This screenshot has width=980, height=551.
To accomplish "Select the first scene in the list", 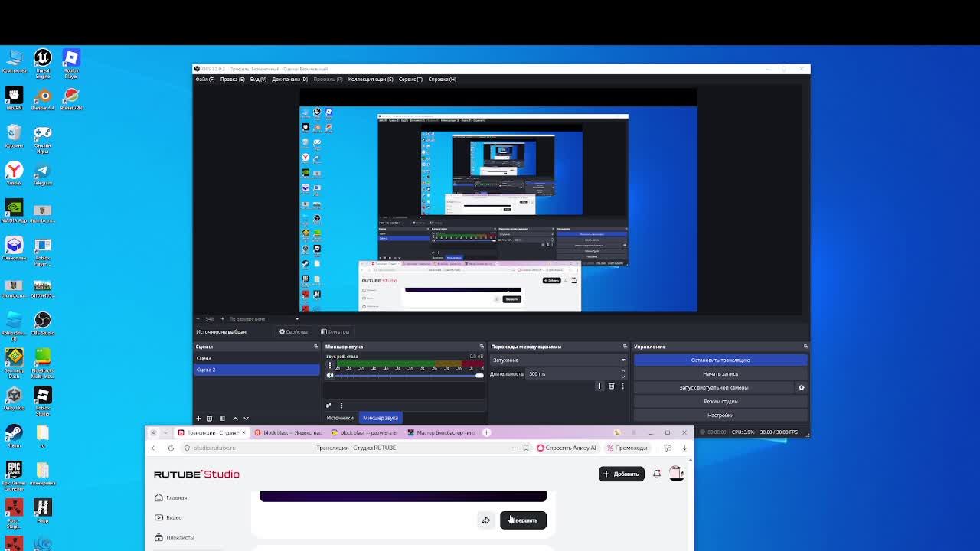I will [256, 358].
